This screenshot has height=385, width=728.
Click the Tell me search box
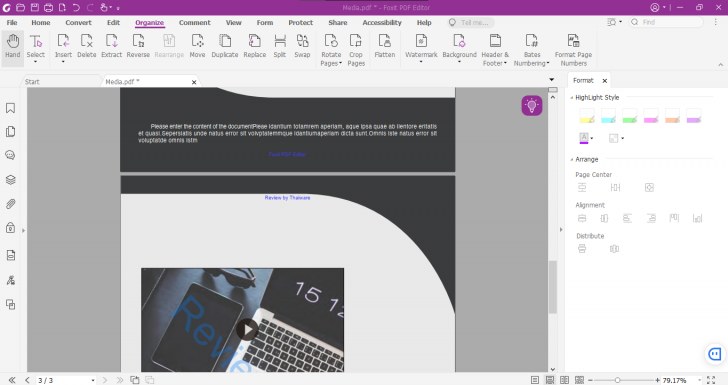click(471, 22)
